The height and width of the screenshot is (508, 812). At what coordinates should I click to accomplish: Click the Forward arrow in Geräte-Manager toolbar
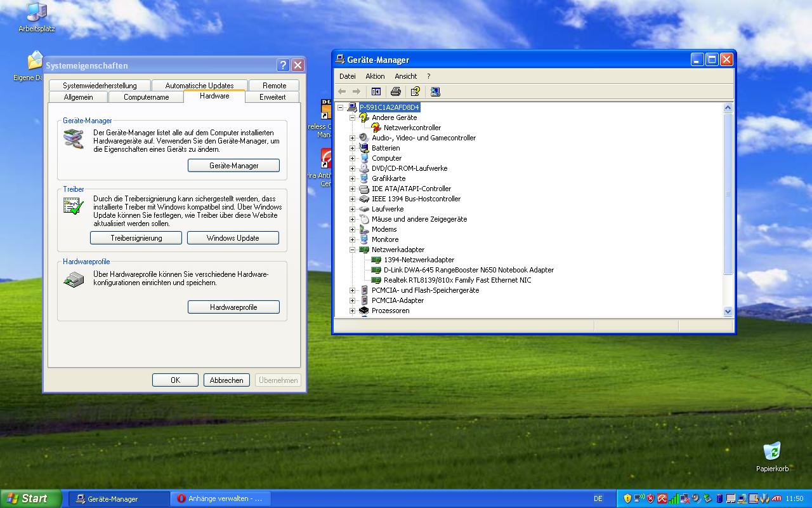click(x=356, y=91)
